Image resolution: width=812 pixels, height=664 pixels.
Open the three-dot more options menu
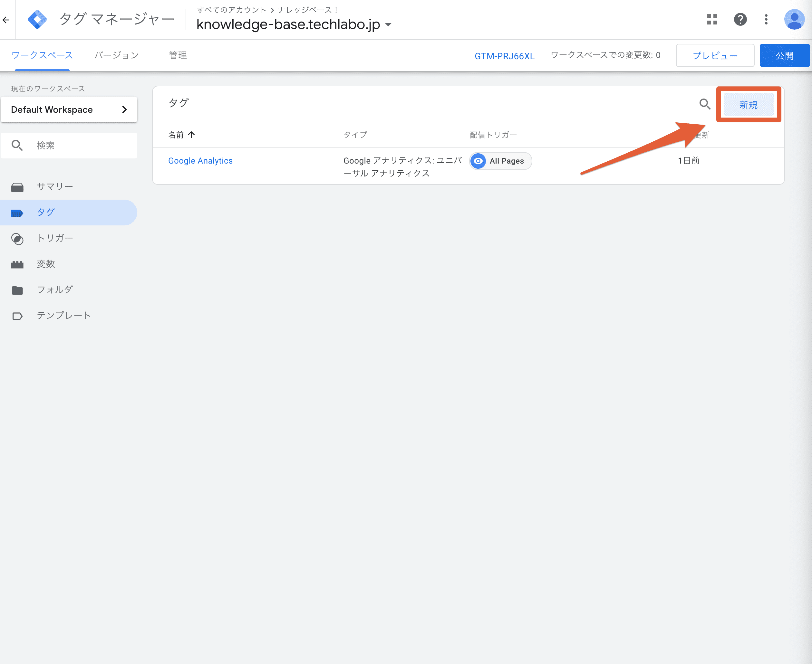pos(766,19)
